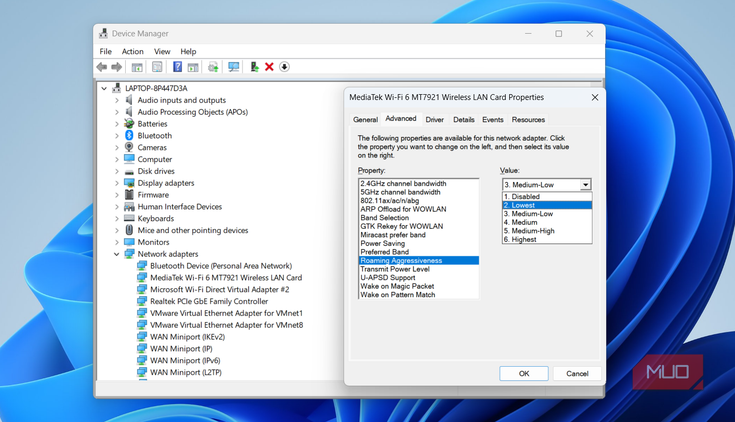Select 'Transmit Power Level' property
This screenshot has width=735, height=422.
click(419, 269)
